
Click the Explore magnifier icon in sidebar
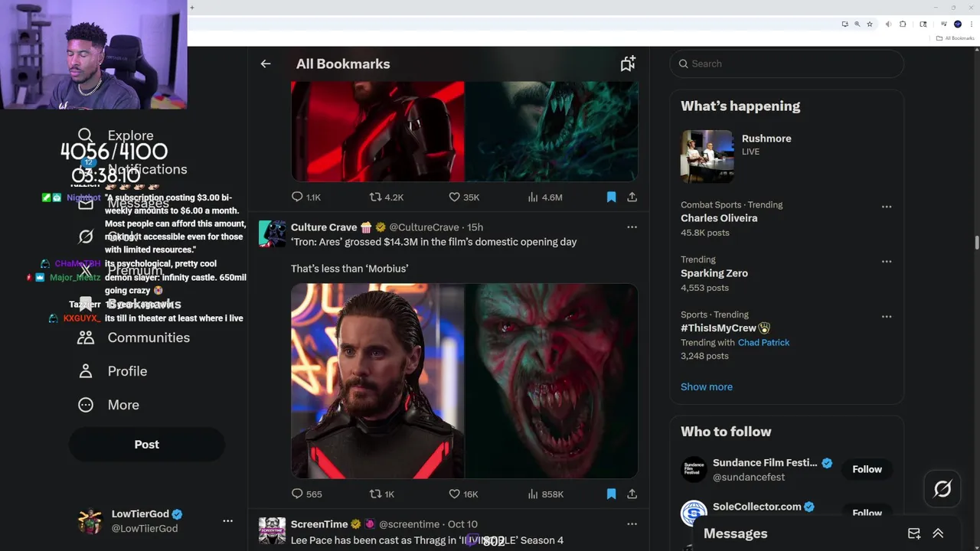tap(85, 135)
